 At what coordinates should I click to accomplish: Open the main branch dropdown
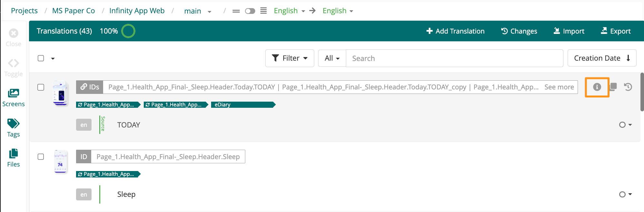click(x=198, y=11)
